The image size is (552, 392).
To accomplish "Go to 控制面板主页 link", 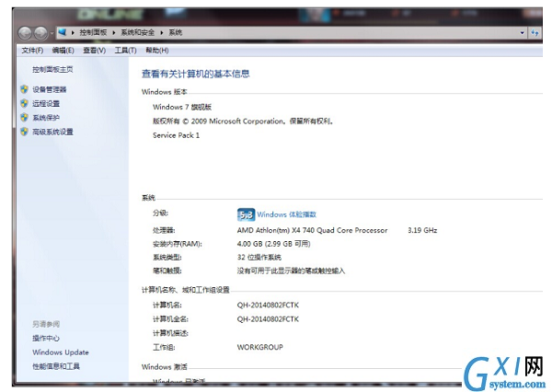I will click(52, 69).
